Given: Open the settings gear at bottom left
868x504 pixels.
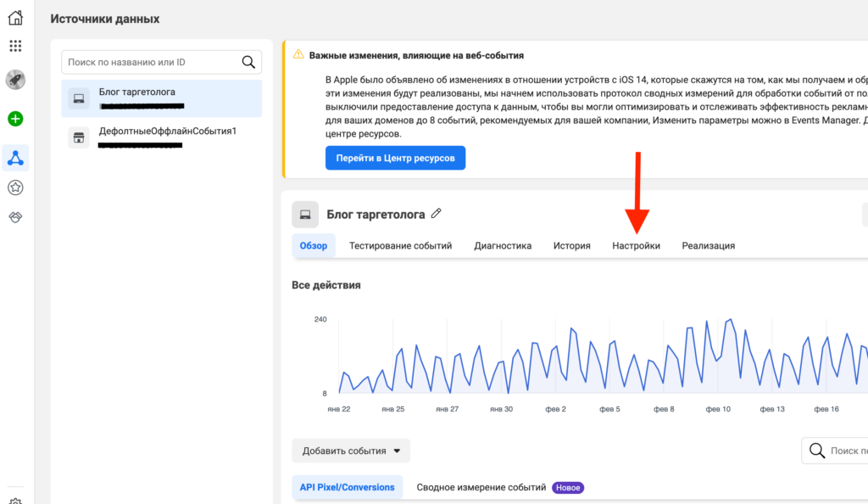Looking at the screenshot, I should pyautogui.click(x=15, y=500).
